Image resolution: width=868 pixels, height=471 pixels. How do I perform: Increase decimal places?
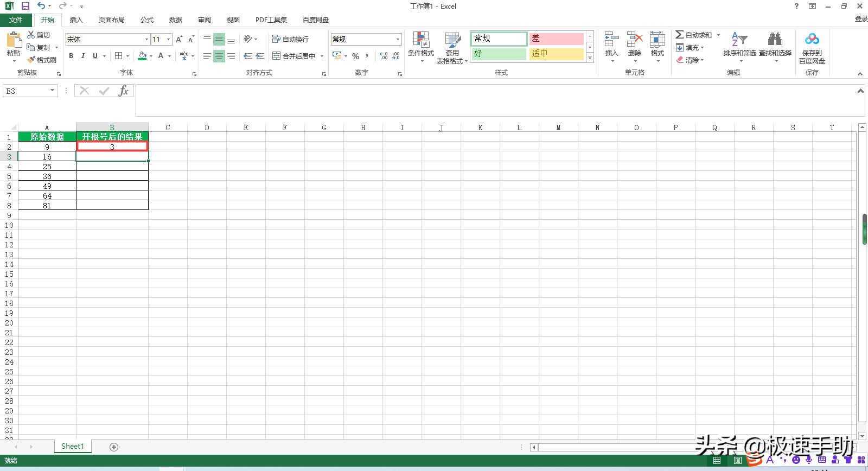pos(384,56)
